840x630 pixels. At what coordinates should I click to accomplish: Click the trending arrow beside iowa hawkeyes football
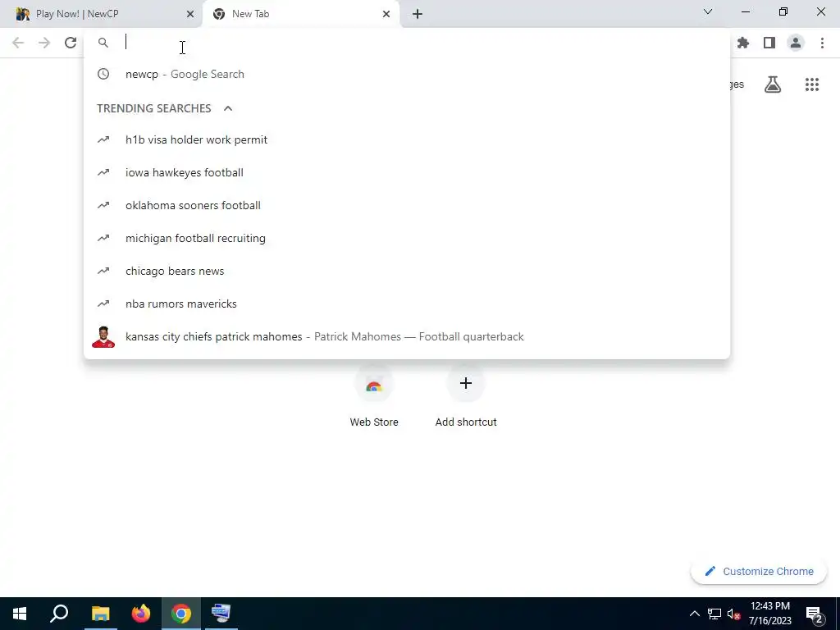103,172
